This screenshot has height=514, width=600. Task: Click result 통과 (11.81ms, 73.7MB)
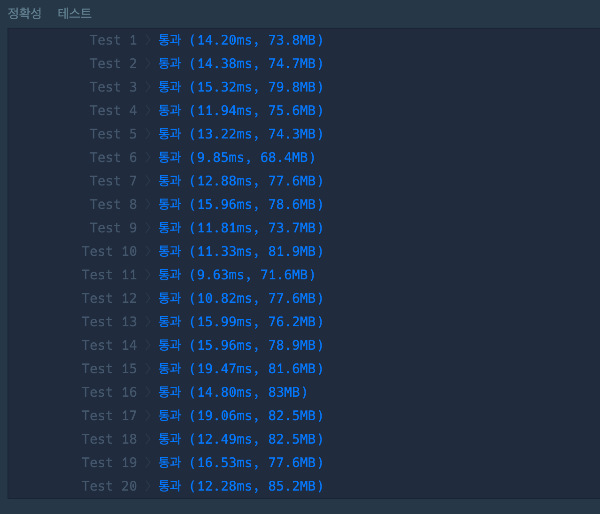click(x=241, y=228)
